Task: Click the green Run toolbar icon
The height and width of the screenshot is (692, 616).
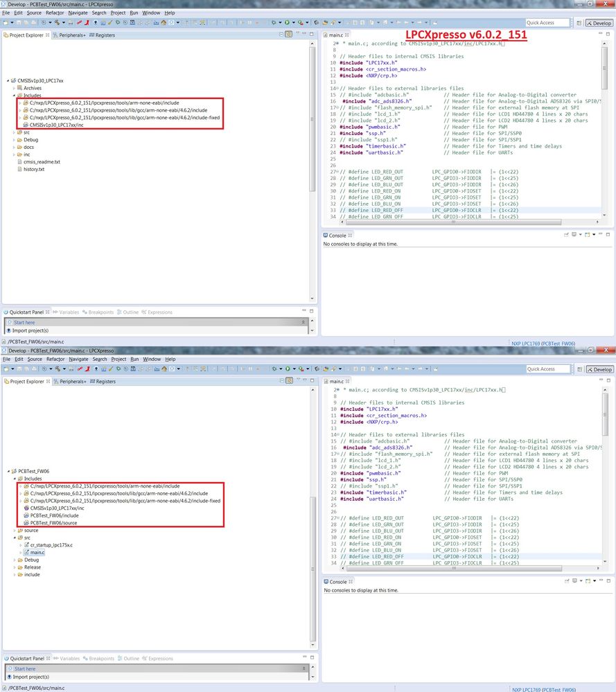Action: 287,23
